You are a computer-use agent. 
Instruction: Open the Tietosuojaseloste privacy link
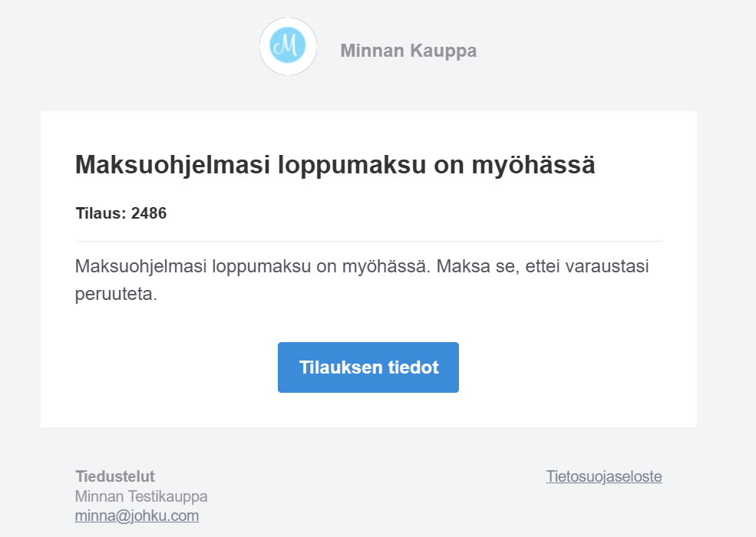(603, 476)
